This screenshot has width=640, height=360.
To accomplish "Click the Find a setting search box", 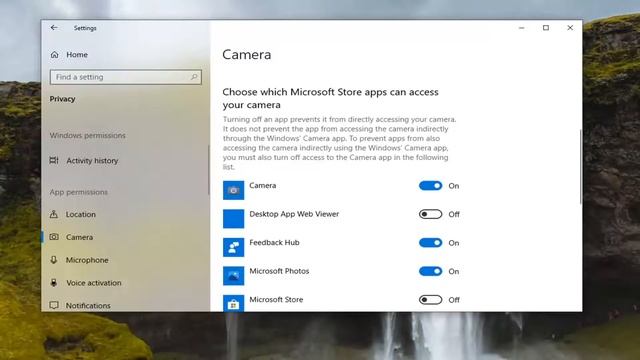I will 126,77.
